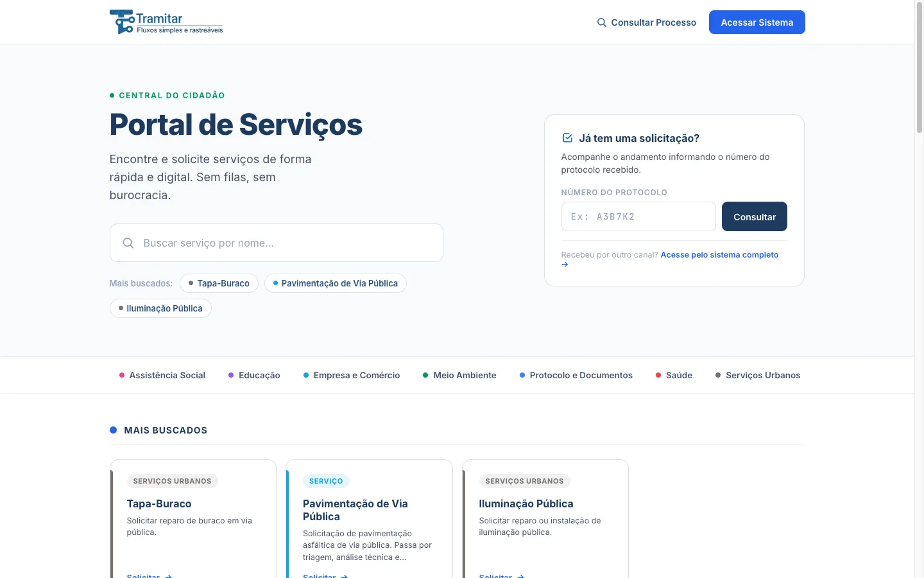Go to Serviços Urbanos category
This screenshot has height=578, width=924.
(758, 375)
